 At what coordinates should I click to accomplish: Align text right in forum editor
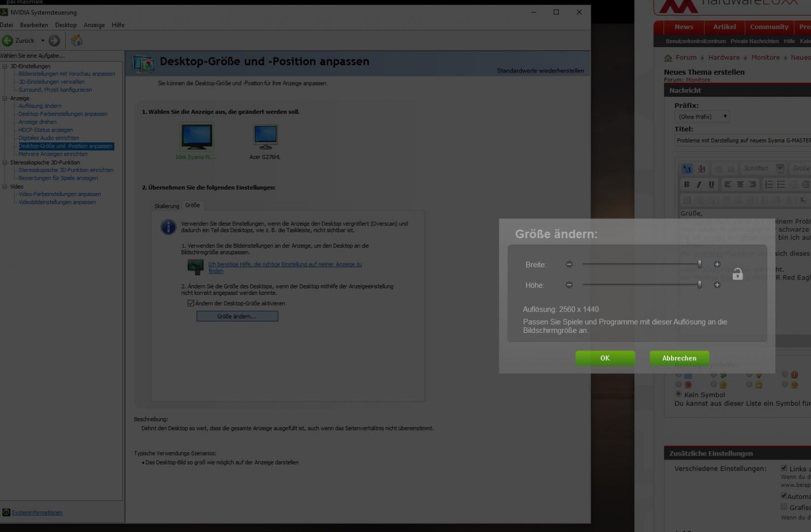(752, 184)
